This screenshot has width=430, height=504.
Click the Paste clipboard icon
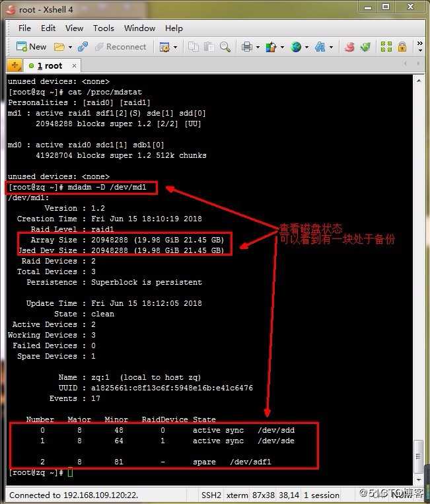209,47
